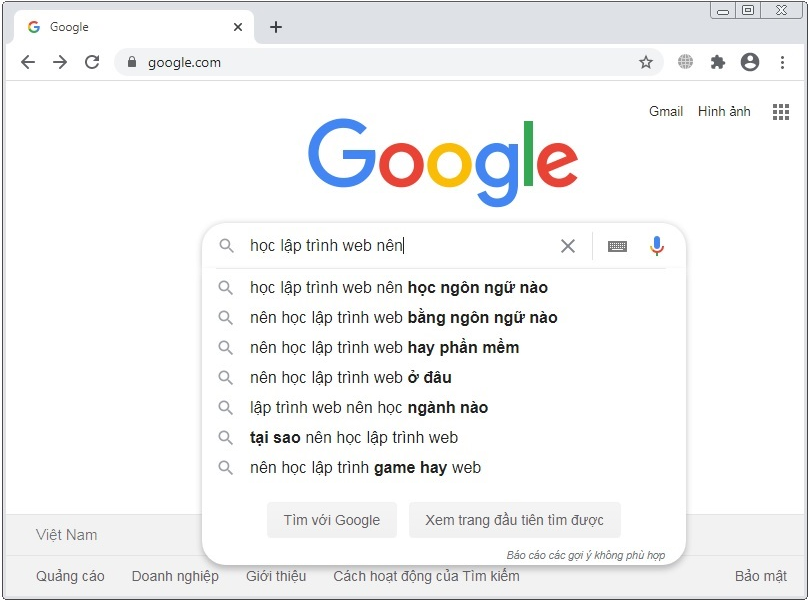The width and height of the screenshot is (810, 600).
Task: Open the Google apps grid
Action: point(781,112)
